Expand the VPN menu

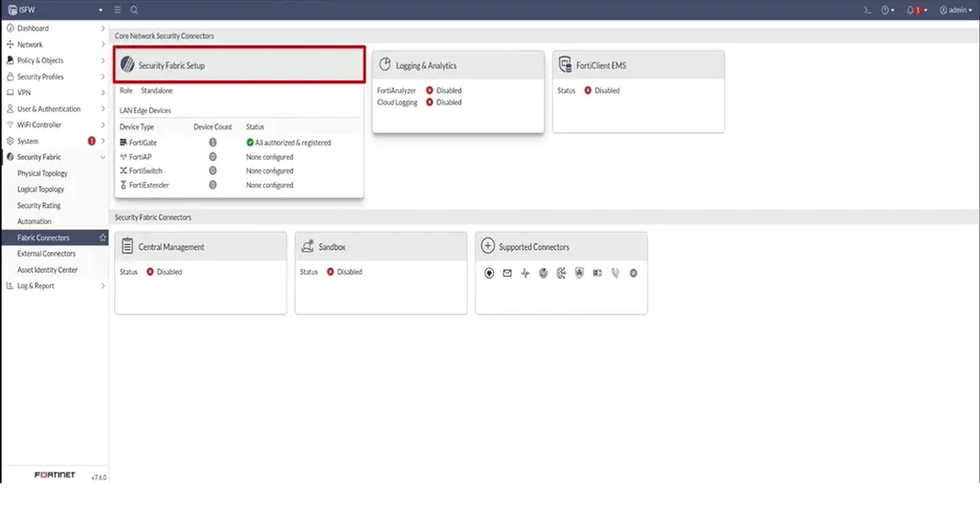pos(55,93)
